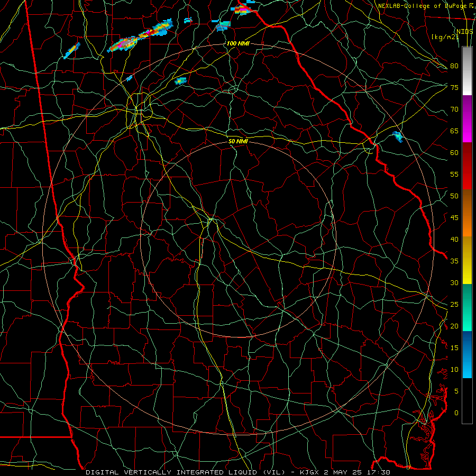Click the 55 value on the color scale
This screenshot has height=476, width=476.
[x=454, y=174]
